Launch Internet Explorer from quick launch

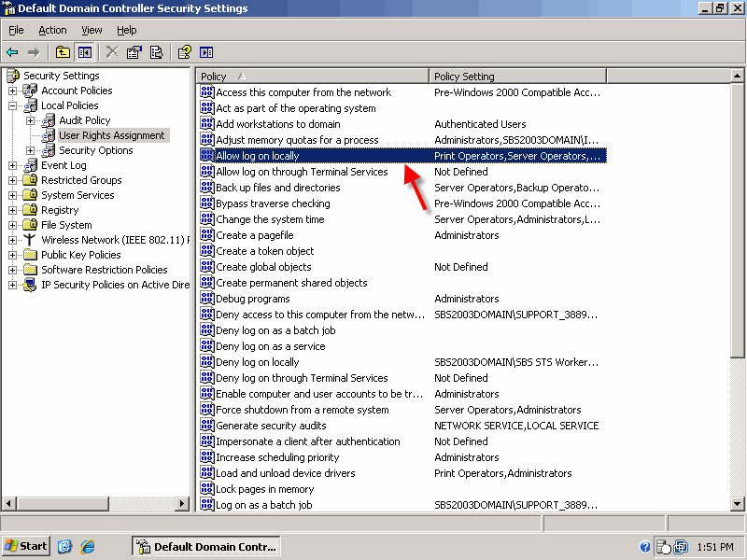coord(88,547)
